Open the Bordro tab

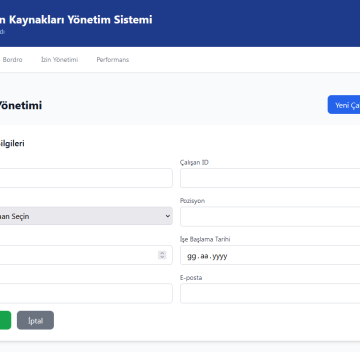12,60
